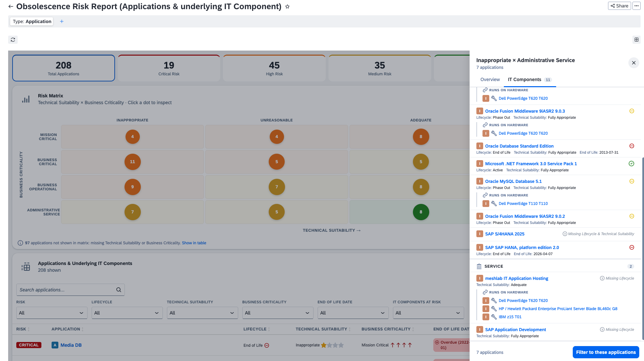Click the phase-out icon for Oracle Fusion Middleware 9.0.2
Viewport: 644px width, 361px height.
pyautogui.click(x=632, y=216)
